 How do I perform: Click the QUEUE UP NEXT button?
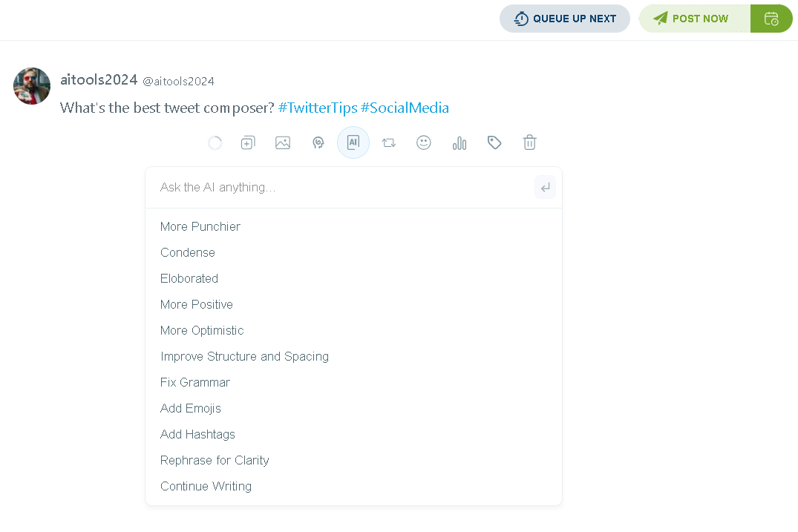pyautogui.click(x=565, y=18)
